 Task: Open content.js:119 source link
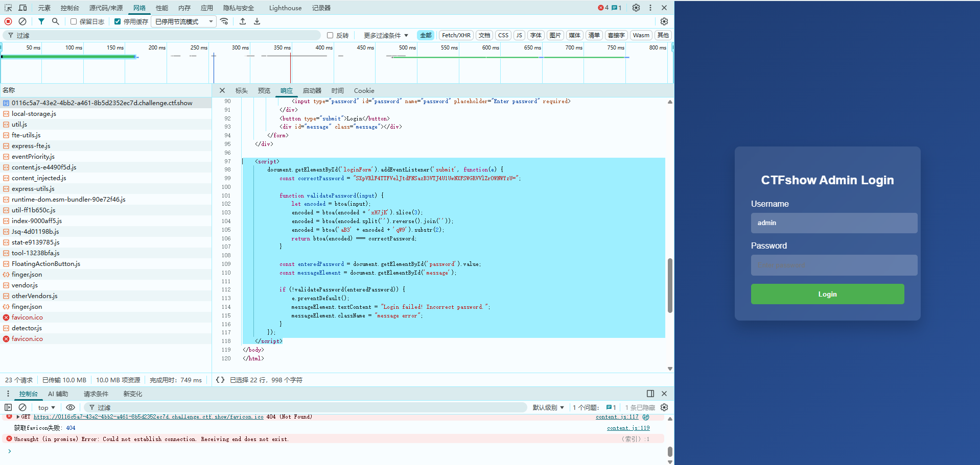pos(628,428)
